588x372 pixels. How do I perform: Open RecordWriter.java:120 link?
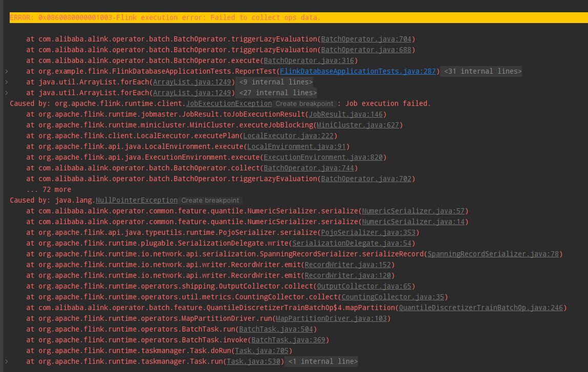pos(348,275)
